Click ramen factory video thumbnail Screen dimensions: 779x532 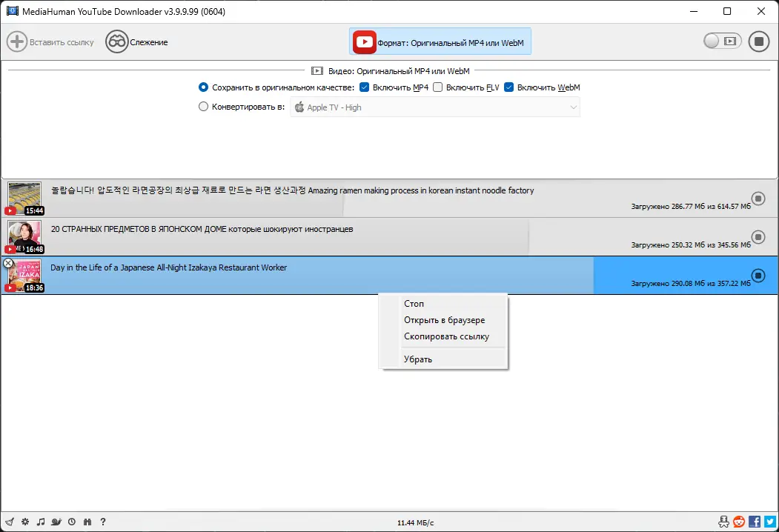(24, 198)
